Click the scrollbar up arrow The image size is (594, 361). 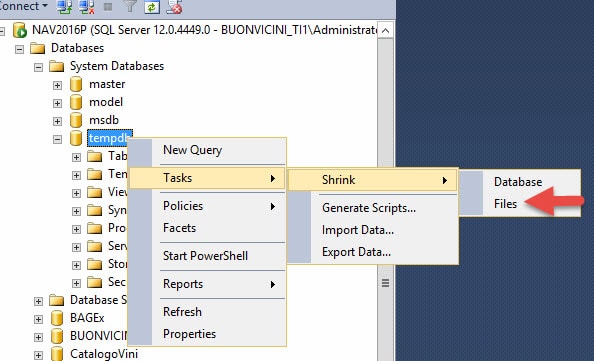[385, 30]
